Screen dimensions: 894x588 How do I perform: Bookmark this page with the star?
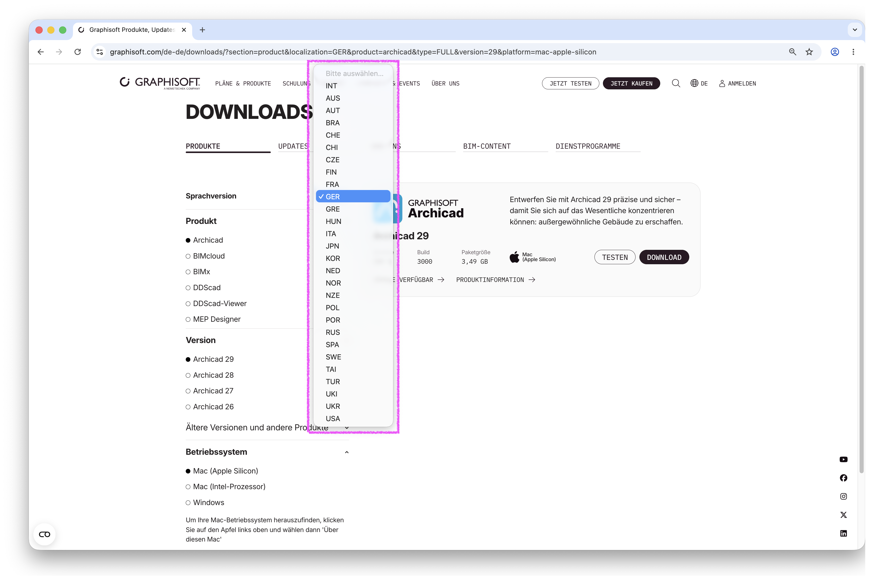point(809,52)
